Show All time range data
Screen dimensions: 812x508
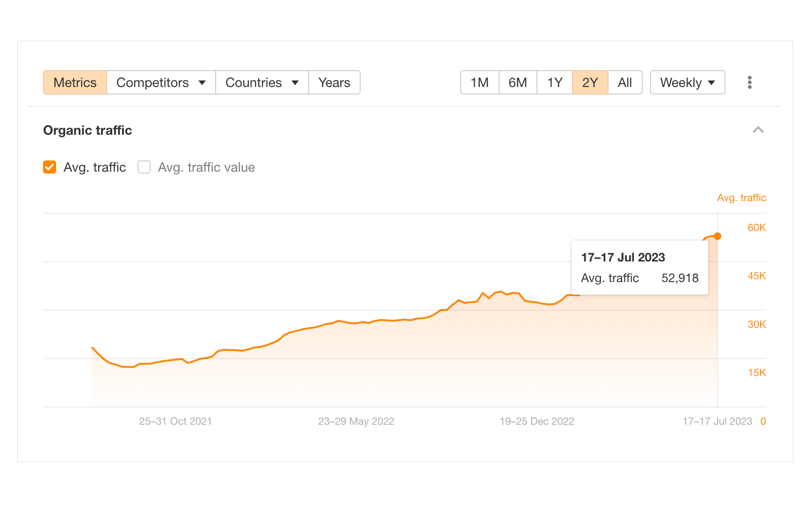coord(625,82)
